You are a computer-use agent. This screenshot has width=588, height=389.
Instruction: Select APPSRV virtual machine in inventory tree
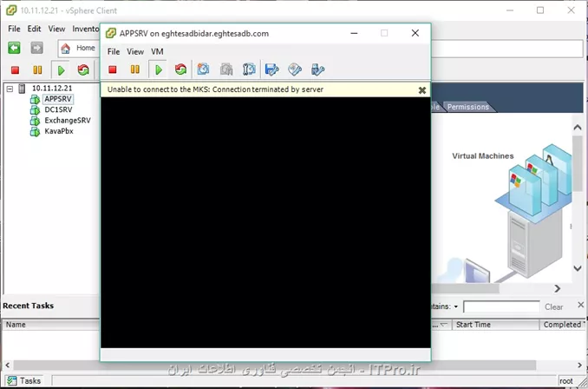(58, 99)
